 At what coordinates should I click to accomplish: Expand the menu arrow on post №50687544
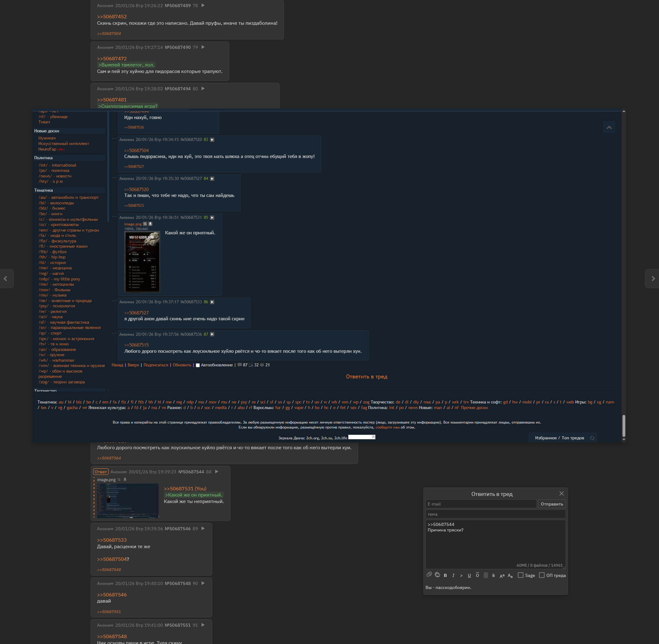tap(216, 471)
